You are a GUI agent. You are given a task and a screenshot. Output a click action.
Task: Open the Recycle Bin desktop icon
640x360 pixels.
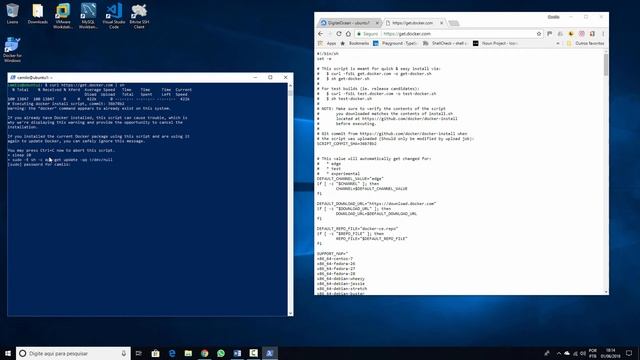coord(12,13)
